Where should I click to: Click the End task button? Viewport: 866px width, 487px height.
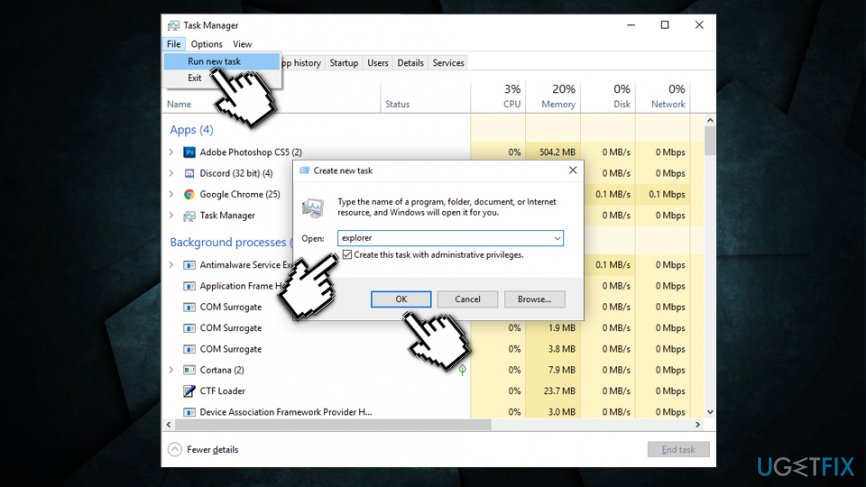click(x=678, y=449)
